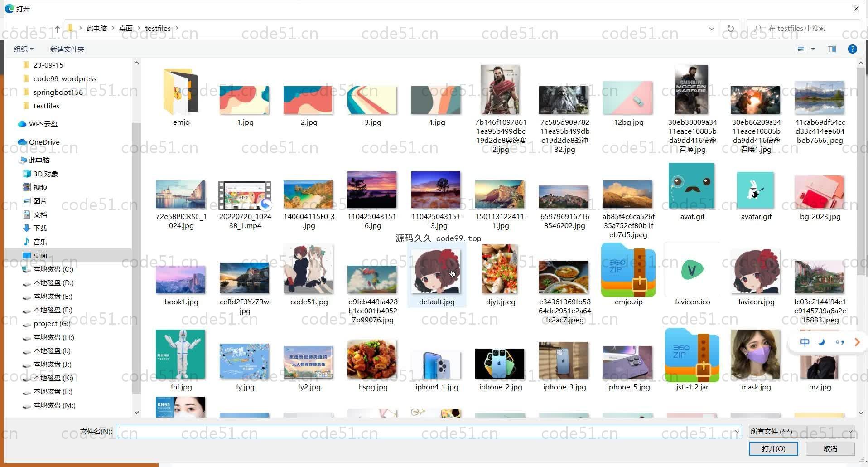Open the file type filter 所有文件 dropdown
This screenshot has width=868, height=467.
[801, 432]
